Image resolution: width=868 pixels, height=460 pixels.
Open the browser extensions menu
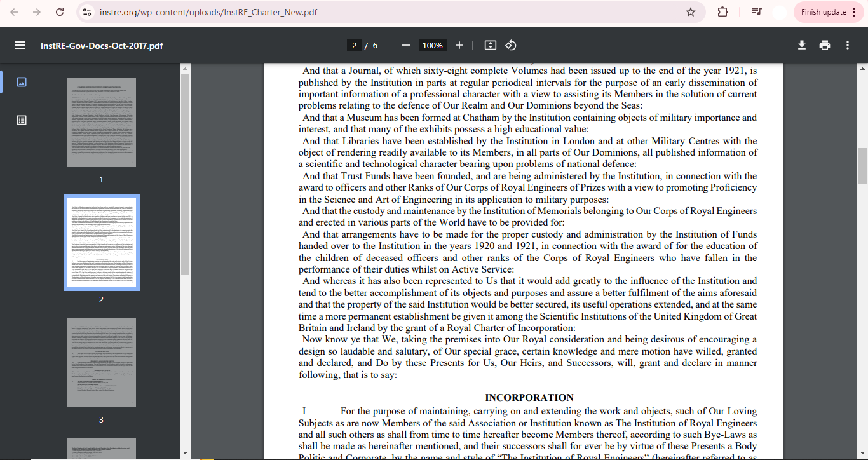tap(722, 12)
